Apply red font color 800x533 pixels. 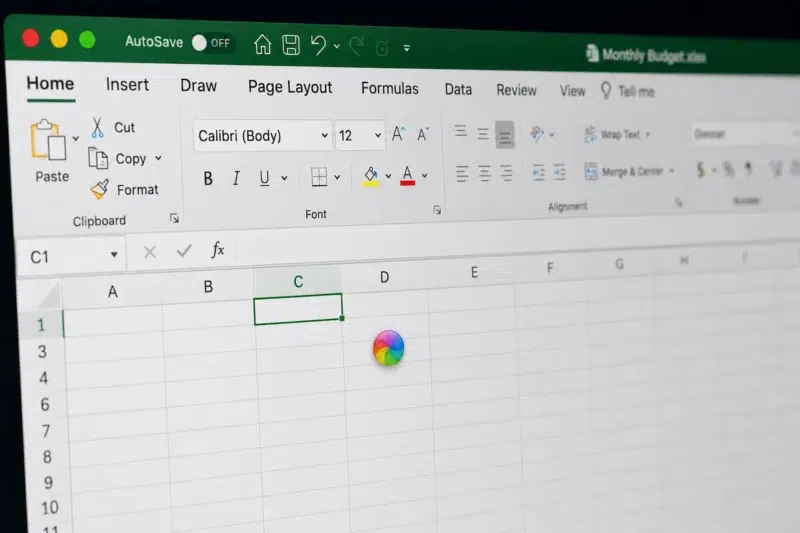click(408, 175)
